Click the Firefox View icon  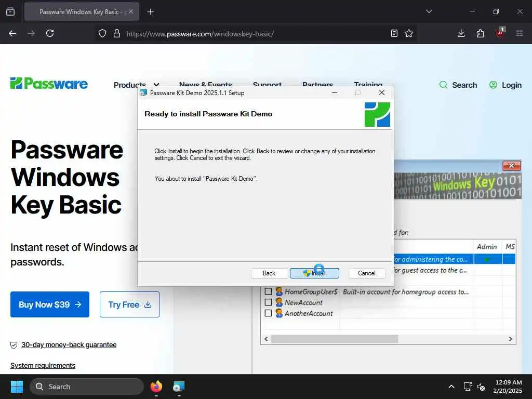(x=10, y=11)
